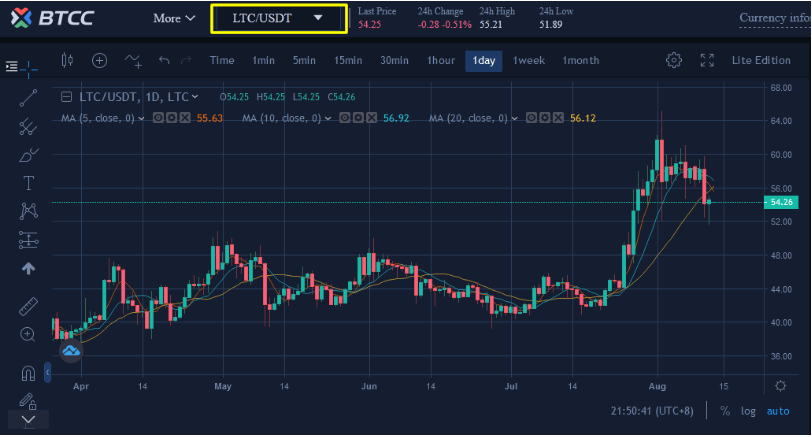Select the 30min interval

[x=395, y=61]
